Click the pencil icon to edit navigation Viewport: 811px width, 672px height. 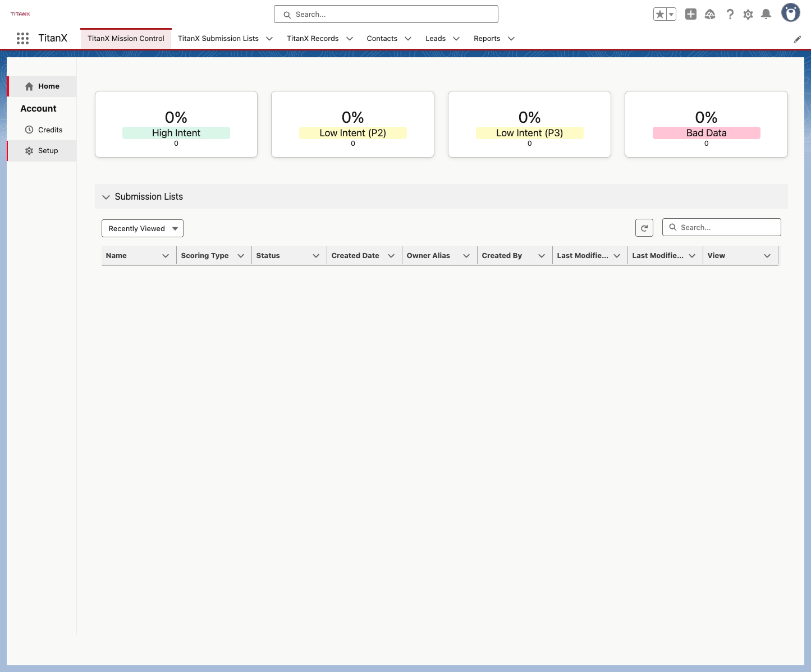point(798,39)
